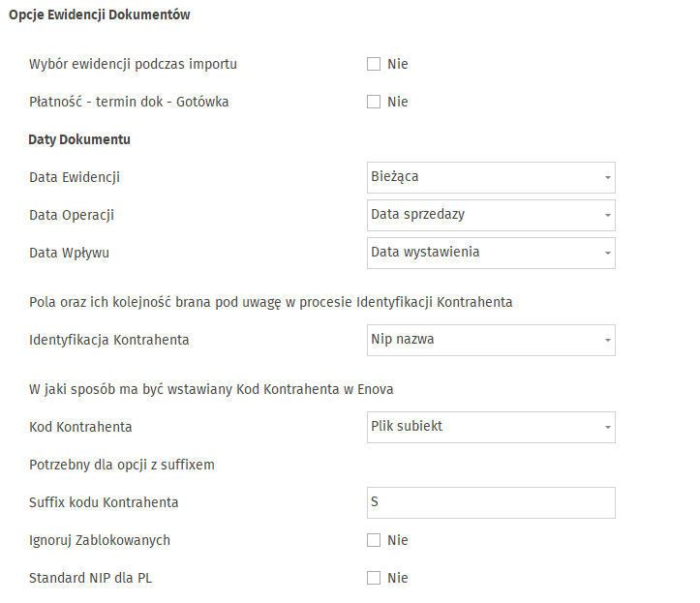Expand the Data Operacji dropdown arrow
Screen dimensions: 700x603
608,216
